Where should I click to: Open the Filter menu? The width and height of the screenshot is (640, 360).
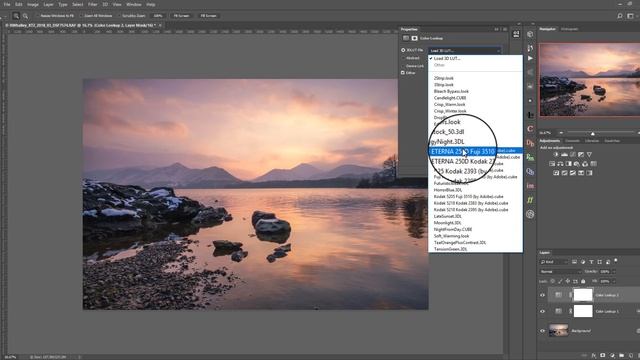[x=93, y=4]
